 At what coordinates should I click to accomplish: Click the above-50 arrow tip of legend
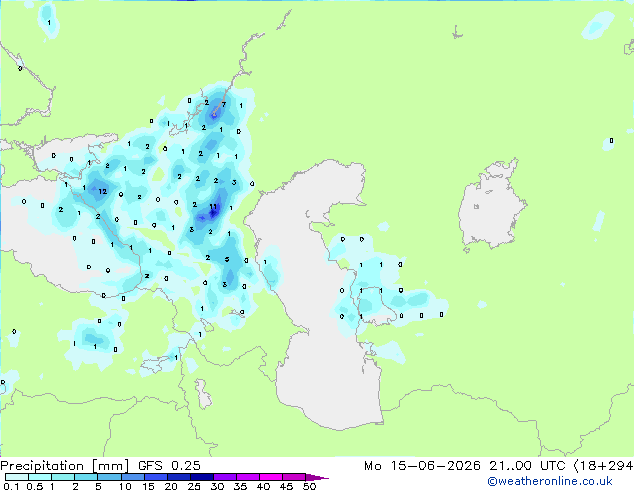(317, 477)
